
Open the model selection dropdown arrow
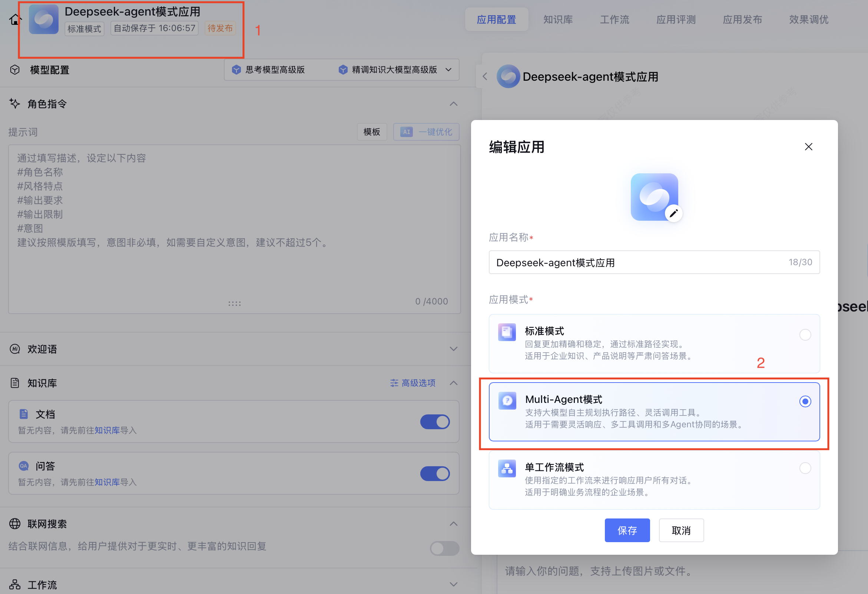[x=448, y=70]
